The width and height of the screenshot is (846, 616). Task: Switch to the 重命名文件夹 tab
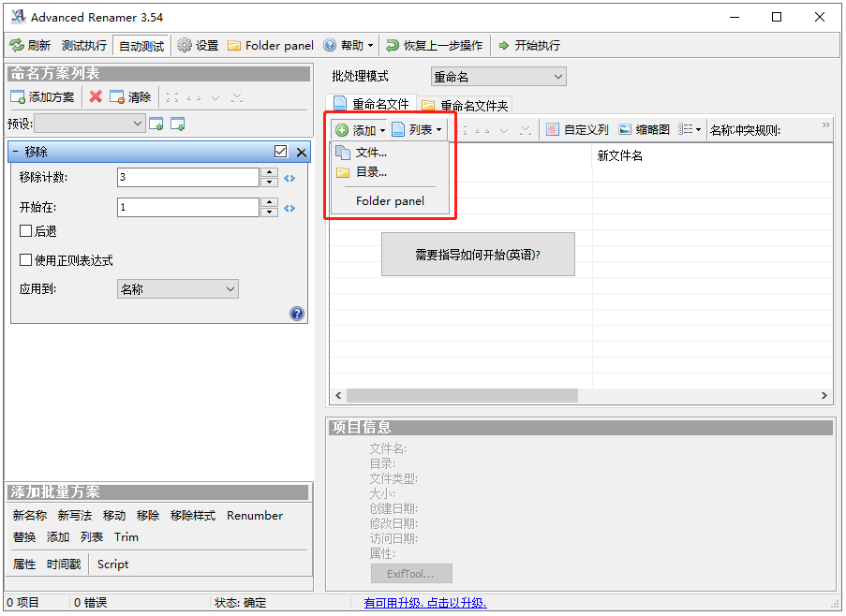465,105
